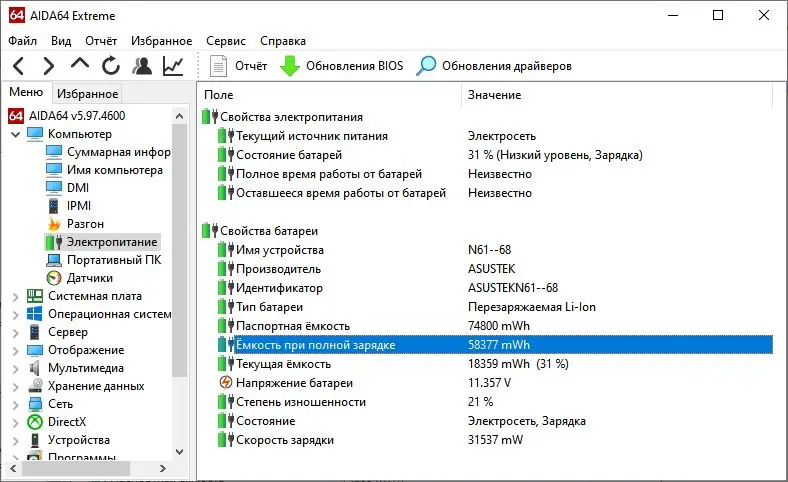Open Обновления BIOS from the toolbar
The image size is (788, 482).
click(342, 66)
